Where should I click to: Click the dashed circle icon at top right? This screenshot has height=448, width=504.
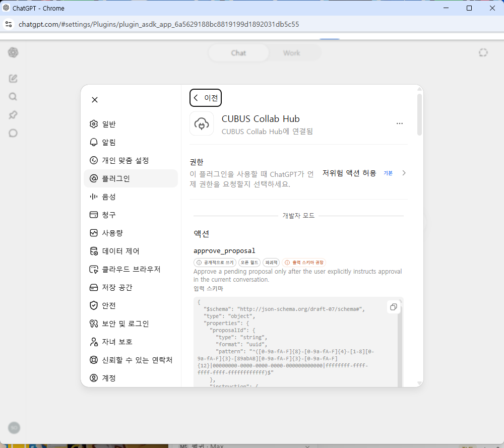[x=483, y=53]
